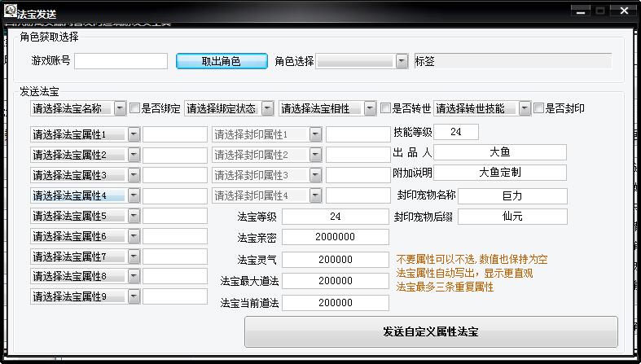Expand the 请选择绑定状态 dropdown
The height and width of the screenshot is (364, 641).
[268, 108]
